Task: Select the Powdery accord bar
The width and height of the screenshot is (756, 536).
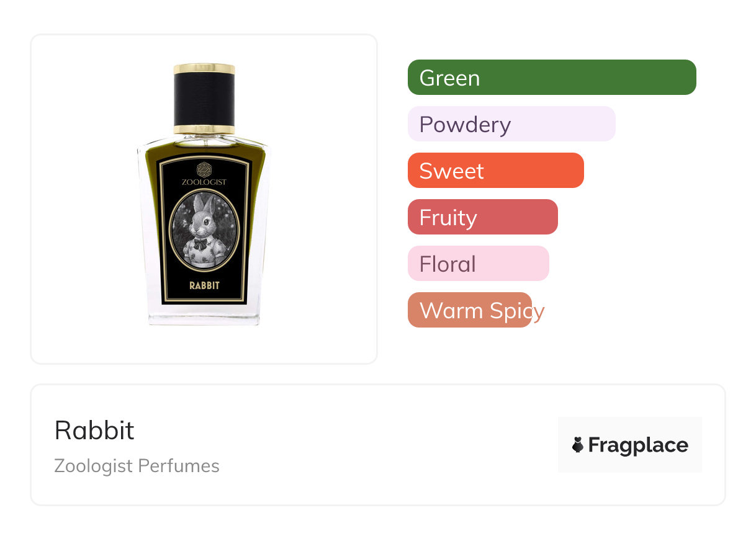Action: [511, 124]
